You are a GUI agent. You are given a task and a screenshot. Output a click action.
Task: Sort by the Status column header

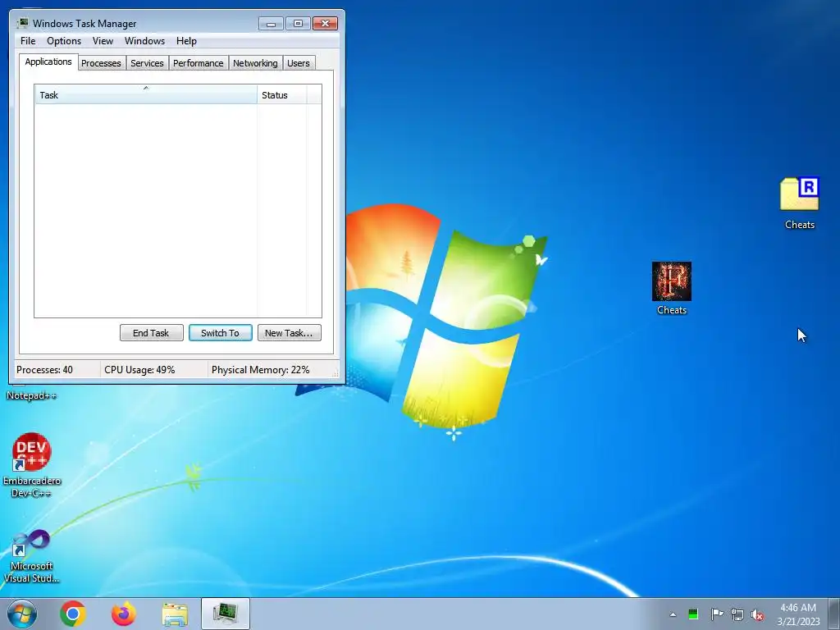(x=282, y=95)
